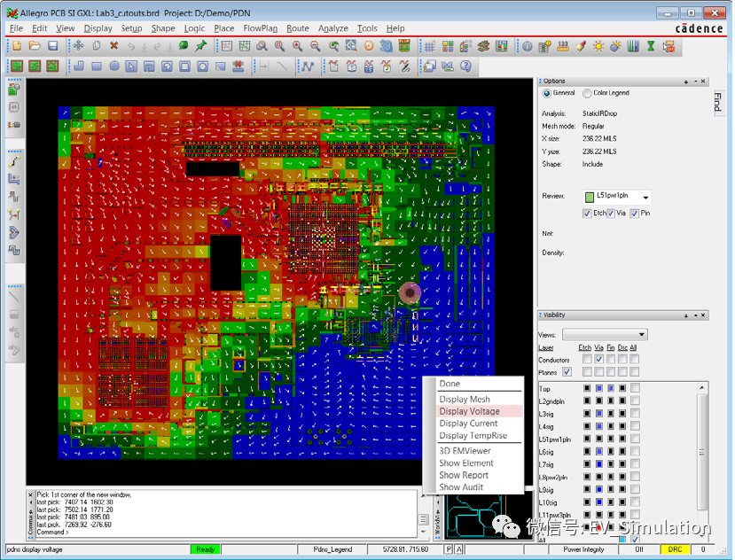Click the Flip design icon
The width and height of the screenshot is (735, 560).
tap(404, 46)
